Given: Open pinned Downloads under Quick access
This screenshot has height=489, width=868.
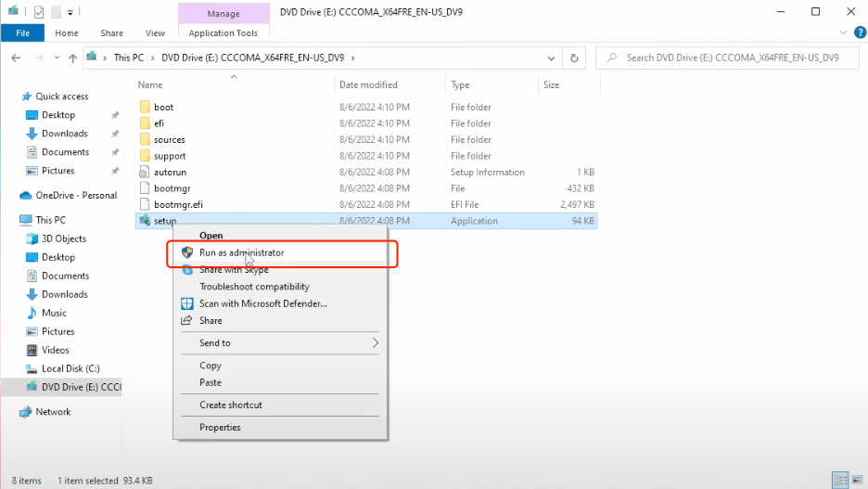Looking at the screenshot, I should 64,134.
